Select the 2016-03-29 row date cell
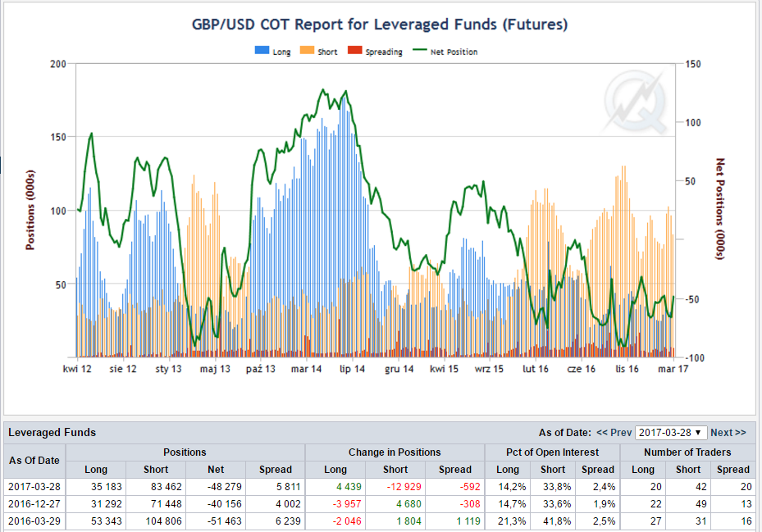 coord(36,521)
